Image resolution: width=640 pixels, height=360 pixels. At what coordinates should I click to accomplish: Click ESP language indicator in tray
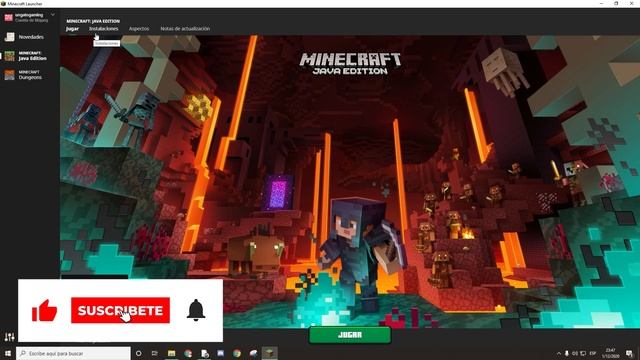coord(593,353)
